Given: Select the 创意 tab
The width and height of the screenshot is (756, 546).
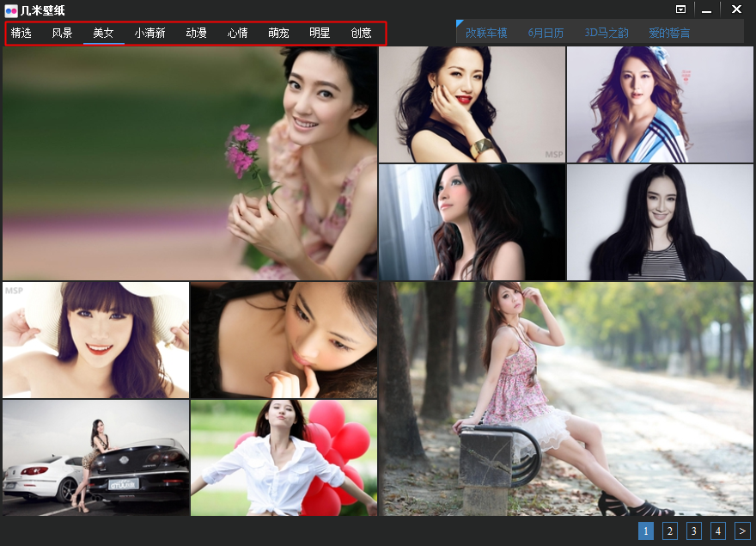Looking at the screenshot, I should 361,33.
